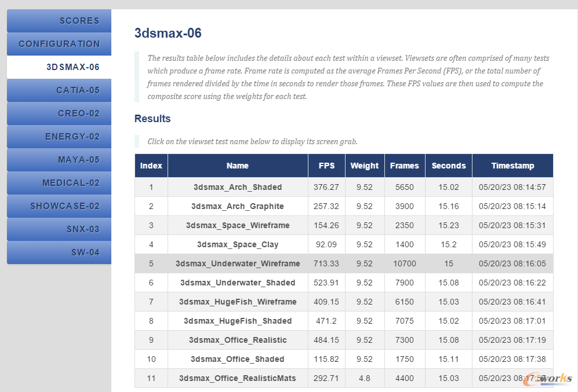Select FPS value 484.15

pyautogui.click(x=326, y=340)
